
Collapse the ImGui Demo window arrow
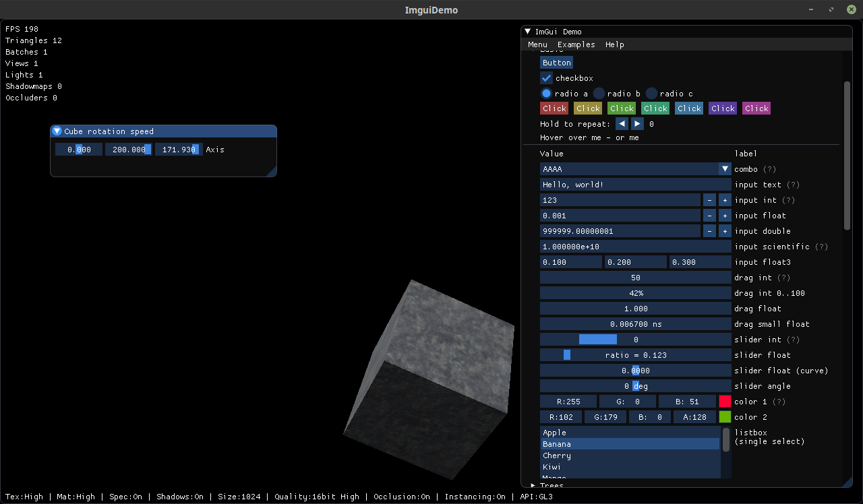coord(528,32)
